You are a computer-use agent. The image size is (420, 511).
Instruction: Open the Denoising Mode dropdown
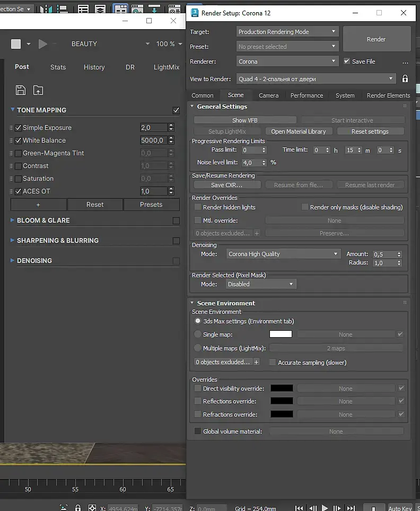click(283, 254)
